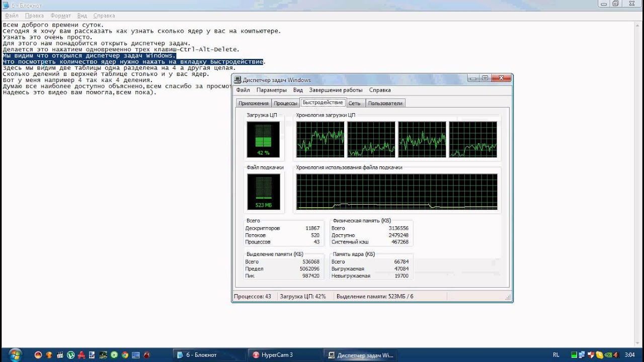Maximize the Task Manager window
644x362 pixels.
[485, 78]
